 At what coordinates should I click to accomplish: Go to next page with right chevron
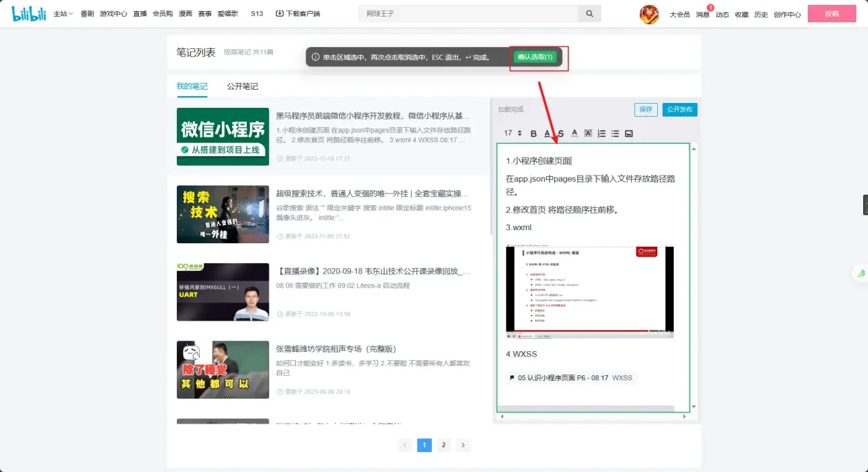coord(464,445)
